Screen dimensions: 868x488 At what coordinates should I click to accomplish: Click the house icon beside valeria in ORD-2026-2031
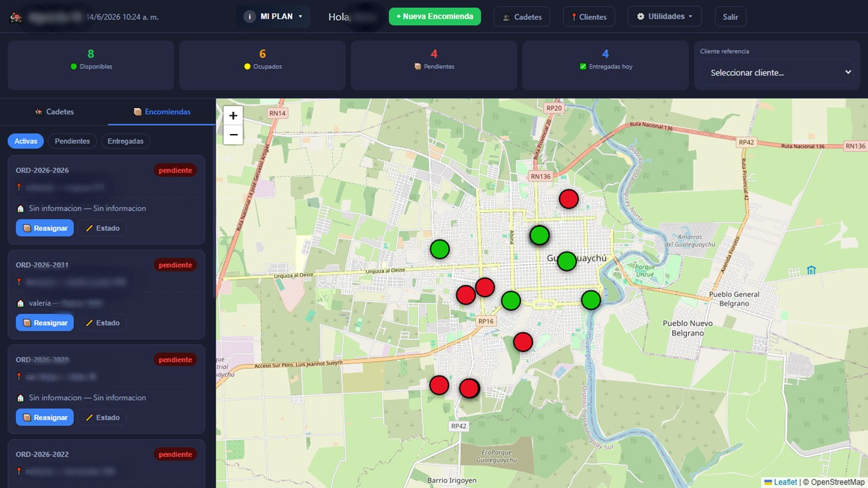pos(21,303)
